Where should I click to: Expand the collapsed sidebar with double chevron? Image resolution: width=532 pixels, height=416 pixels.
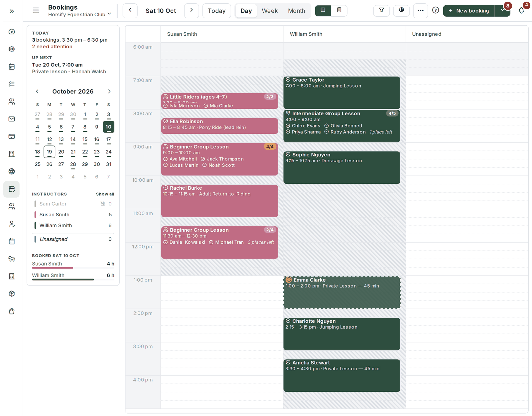click(12, 11)
